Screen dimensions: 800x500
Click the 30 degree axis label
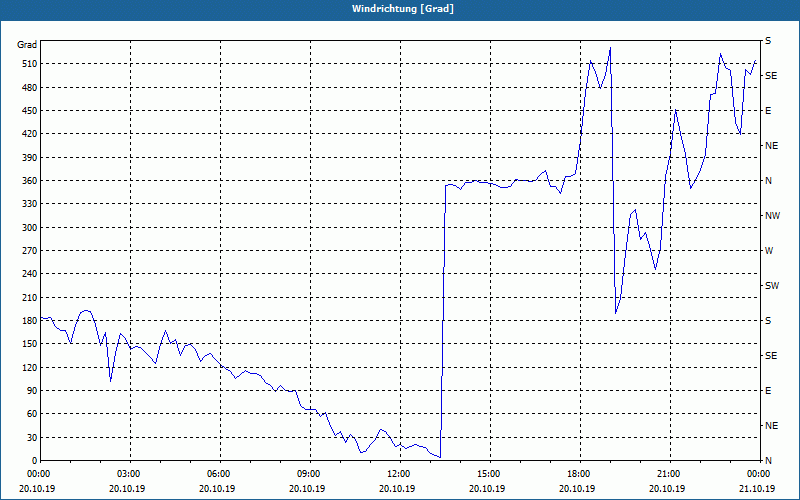[31, 438]
